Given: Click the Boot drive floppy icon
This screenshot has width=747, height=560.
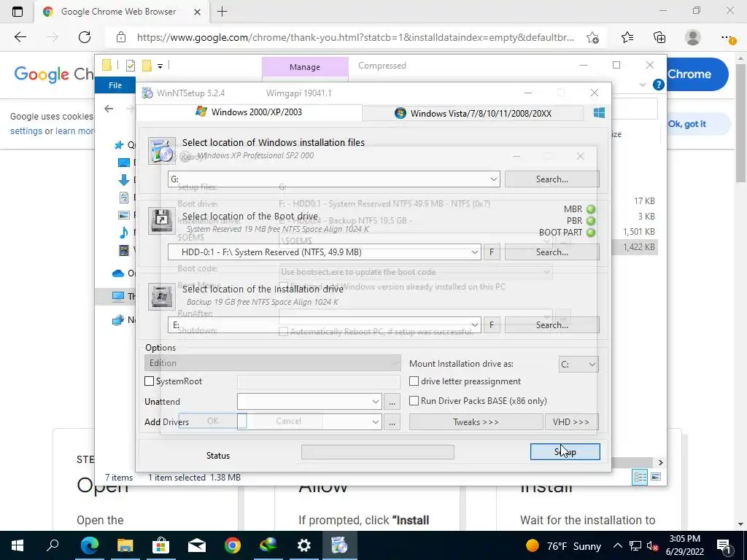Looking at the screenshot, I should click(x=161, y=221).
